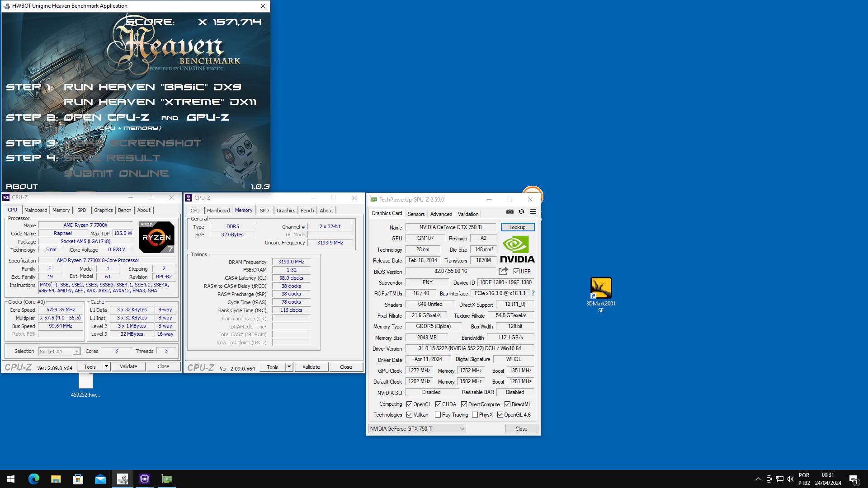Open the 3DMark2001 SE desktop shortcut
This screenshot has height=488, width=868.
click(601, 295)
